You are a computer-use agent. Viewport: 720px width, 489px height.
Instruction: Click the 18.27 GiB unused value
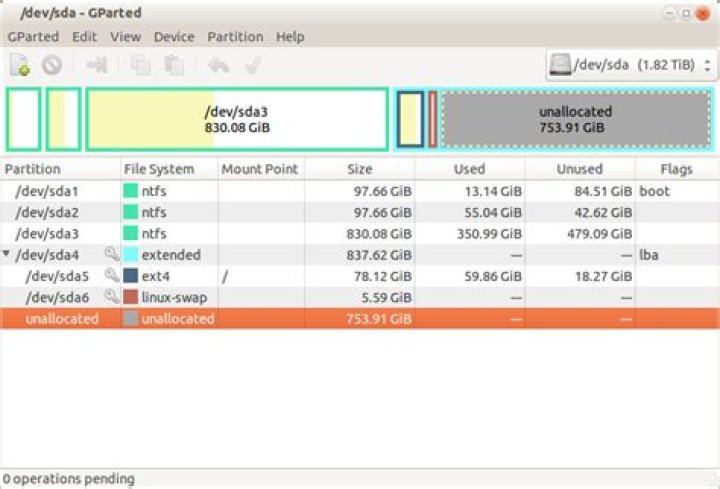603,276
